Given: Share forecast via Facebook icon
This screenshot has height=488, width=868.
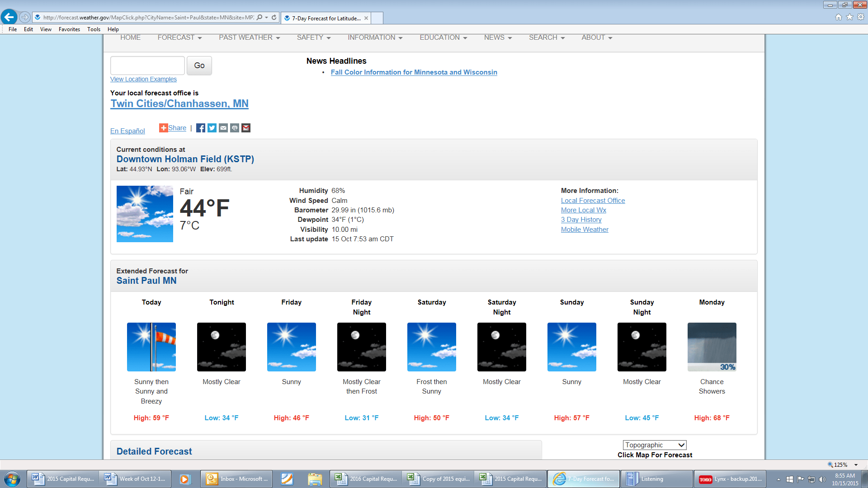Looking at the screenshot, I should (201, 128).
